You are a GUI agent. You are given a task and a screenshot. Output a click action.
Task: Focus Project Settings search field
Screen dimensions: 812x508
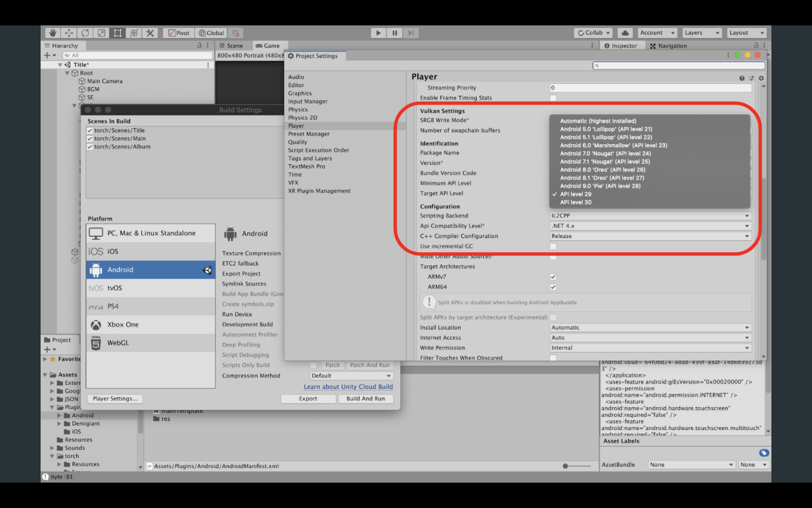click(679, 65)
